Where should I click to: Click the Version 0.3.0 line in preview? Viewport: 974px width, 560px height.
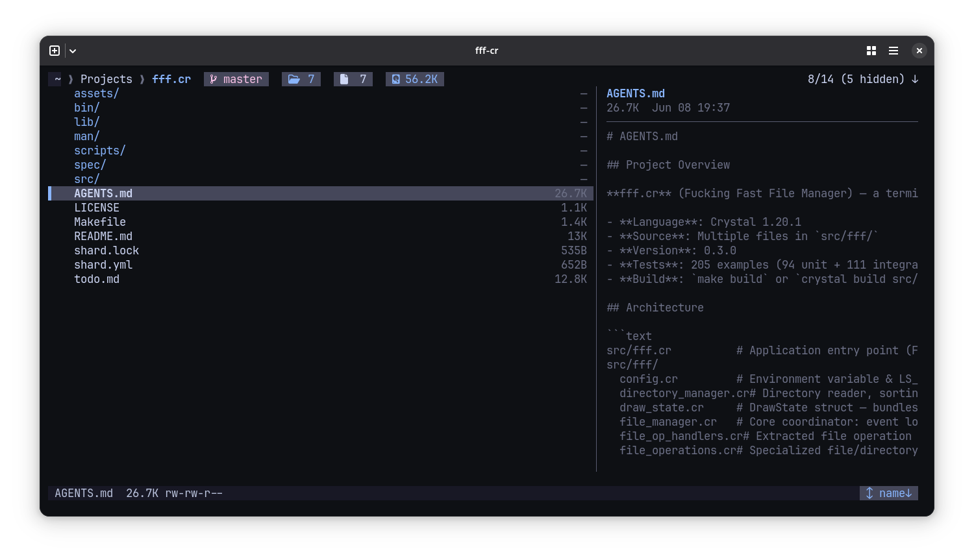pyautogui.click(x=671, y=250)
